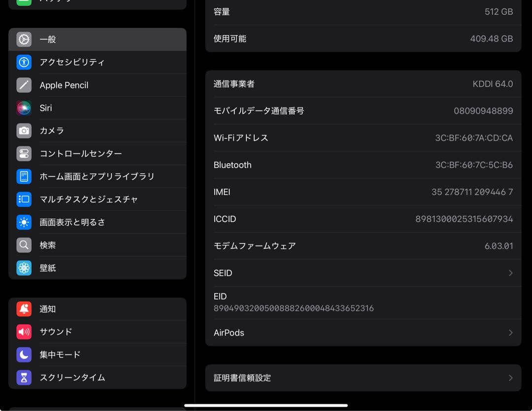Tap the EID number string
This screenshot has height=411, width=532.
(294, 308)
